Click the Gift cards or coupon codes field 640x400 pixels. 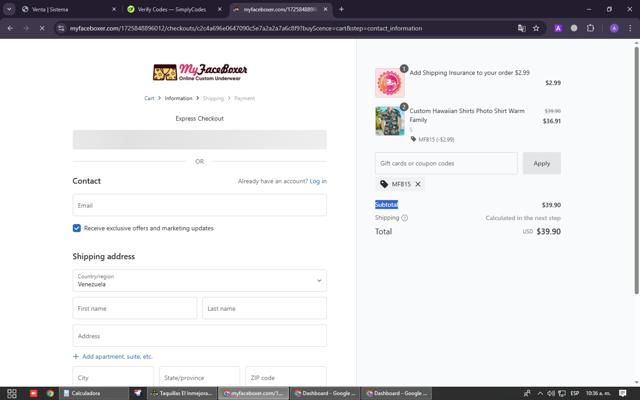446,163
